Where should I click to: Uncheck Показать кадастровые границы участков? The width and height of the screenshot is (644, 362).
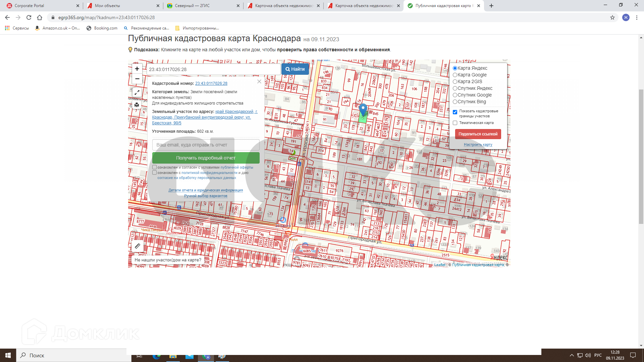(455, 112)
